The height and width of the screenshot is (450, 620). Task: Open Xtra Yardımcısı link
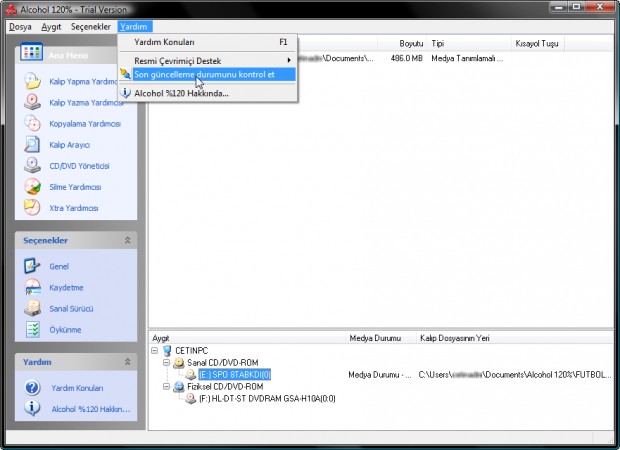pos(74,208)
